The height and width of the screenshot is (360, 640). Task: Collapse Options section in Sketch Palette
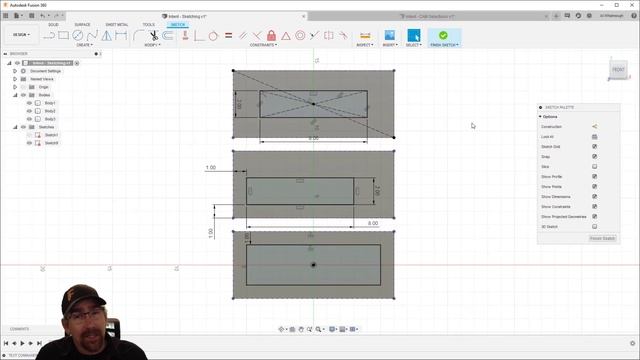point(540,117)
